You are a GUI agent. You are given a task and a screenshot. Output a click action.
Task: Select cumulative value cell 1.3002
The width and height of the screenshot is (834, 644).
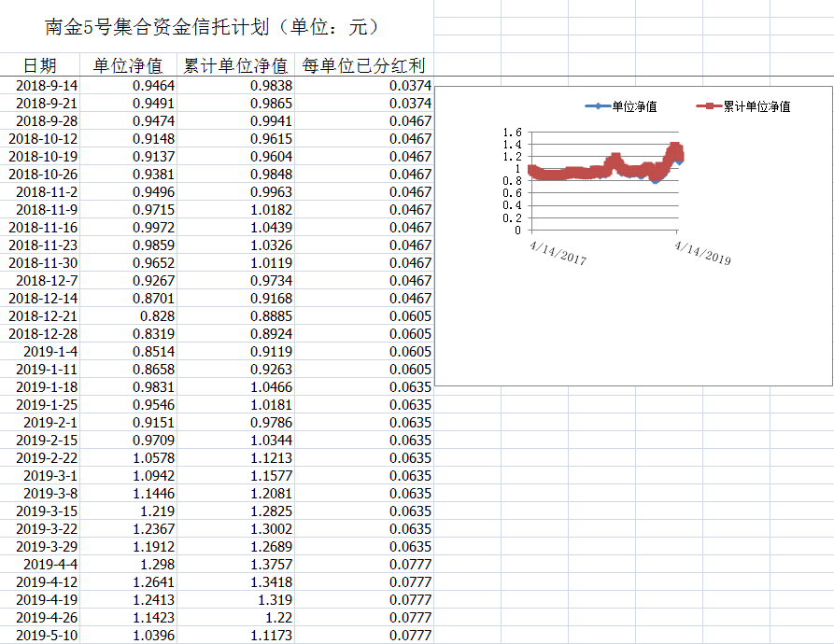coord(235,528)
